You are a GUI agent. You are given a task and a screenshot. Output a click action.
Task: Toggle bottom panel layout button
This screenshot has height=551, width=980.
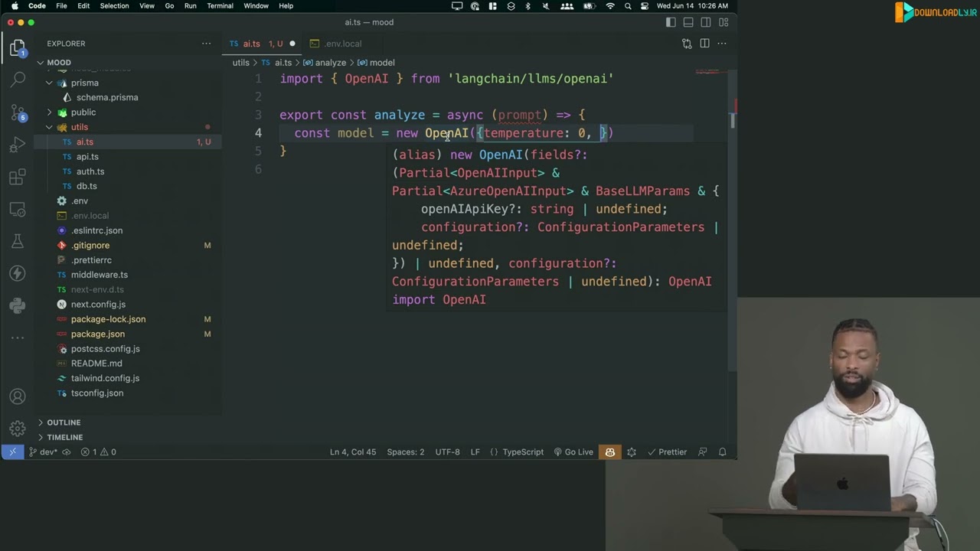click(688, 22)
